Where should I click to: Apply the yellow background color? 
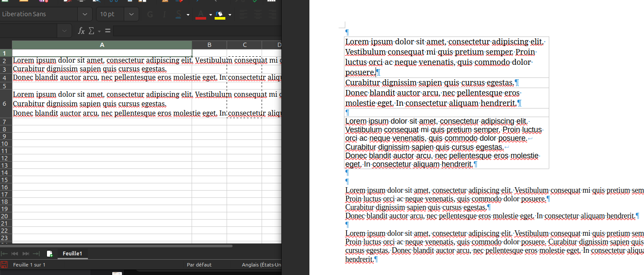click(220, 14)
